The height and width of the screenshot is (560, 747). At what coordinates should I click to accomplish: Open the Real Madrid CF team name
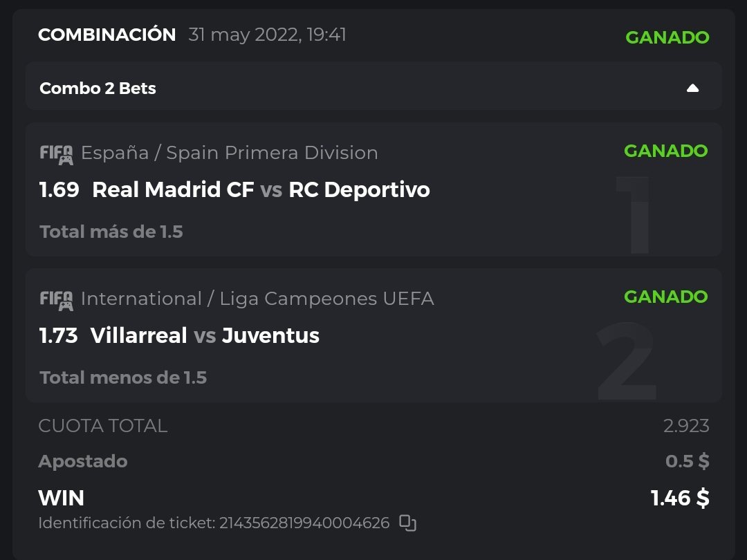click(173, 189)
